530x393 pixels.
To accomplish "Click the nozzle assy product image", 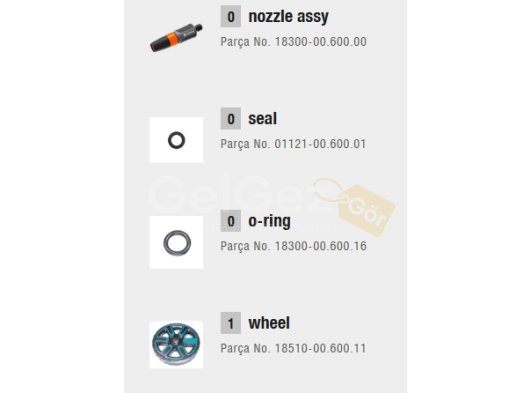I will click(176, 38).
